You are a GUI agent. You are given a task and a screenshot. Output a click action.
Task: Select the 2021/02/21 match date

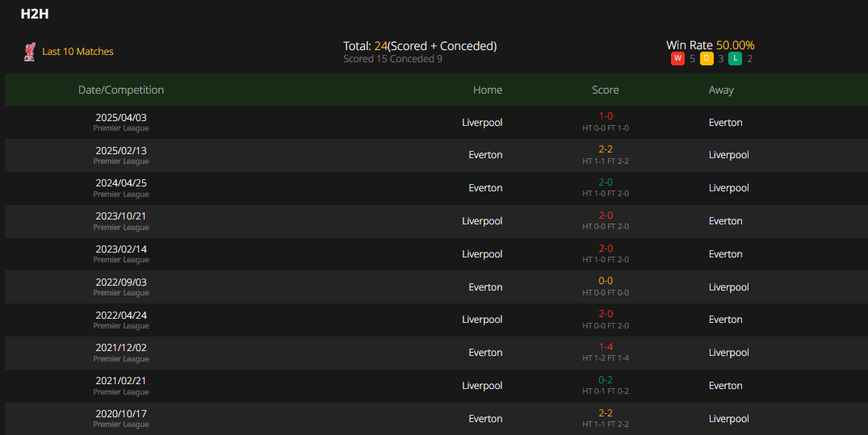(121, 381)
